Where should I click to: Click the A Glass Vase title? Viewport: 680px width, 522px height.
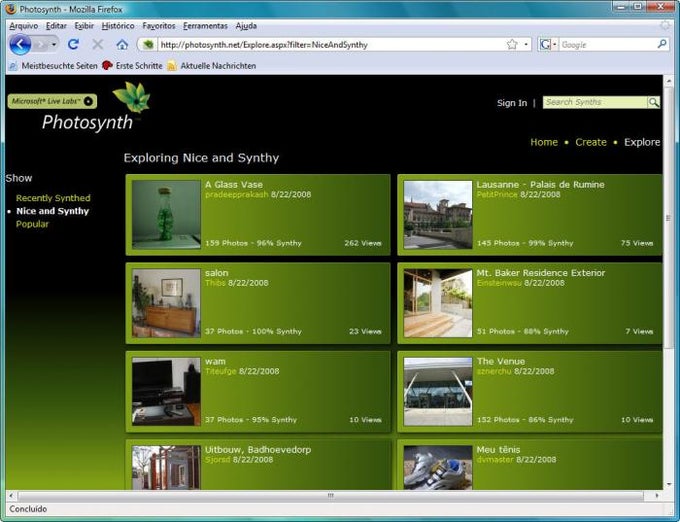coord(234,185)
